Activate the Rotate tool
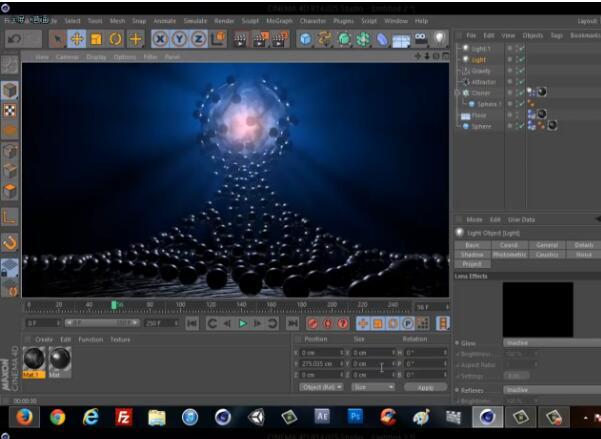This screenshot has height=439, width=601. pyautogui.click(x=115, y=39)
